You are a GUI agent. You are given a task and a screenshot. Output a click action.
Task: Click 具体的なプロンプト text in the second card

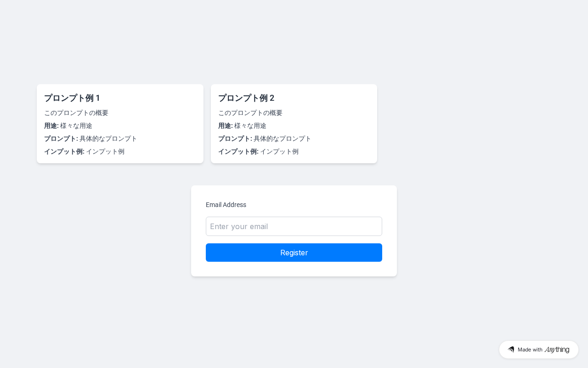pos(283,138)
